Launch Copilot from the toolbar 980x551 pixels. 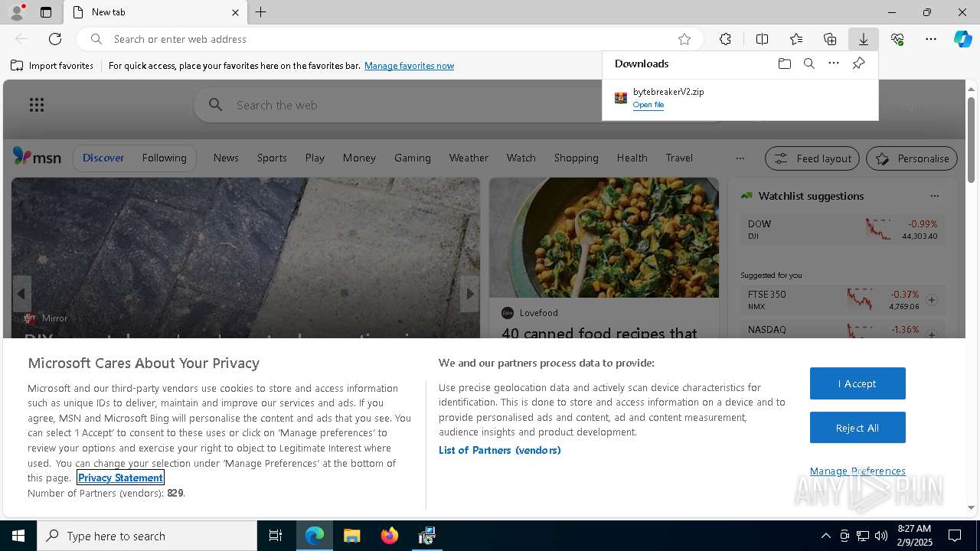pos(962,39)
